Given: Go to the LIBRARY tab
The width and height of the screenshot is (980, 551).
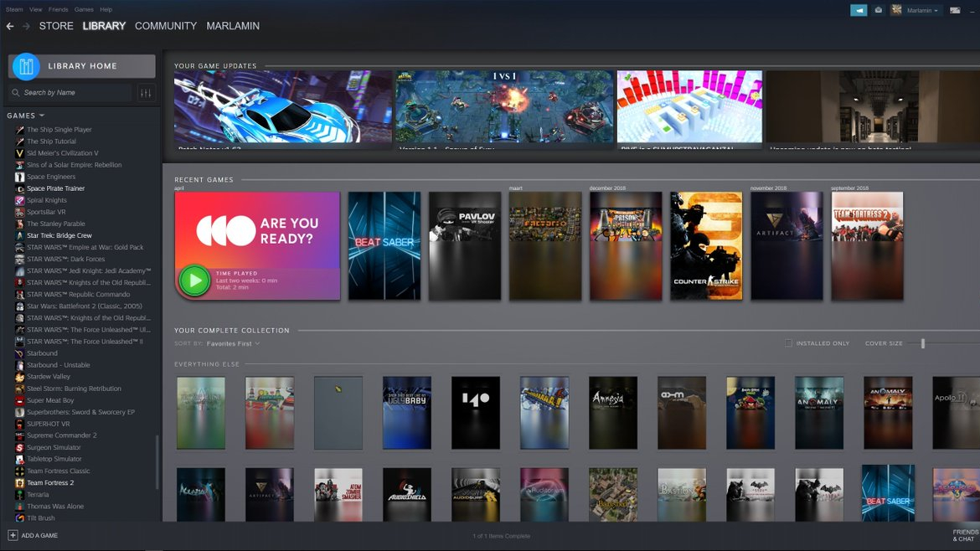Looking at the screenshot, I should (104, 26).
